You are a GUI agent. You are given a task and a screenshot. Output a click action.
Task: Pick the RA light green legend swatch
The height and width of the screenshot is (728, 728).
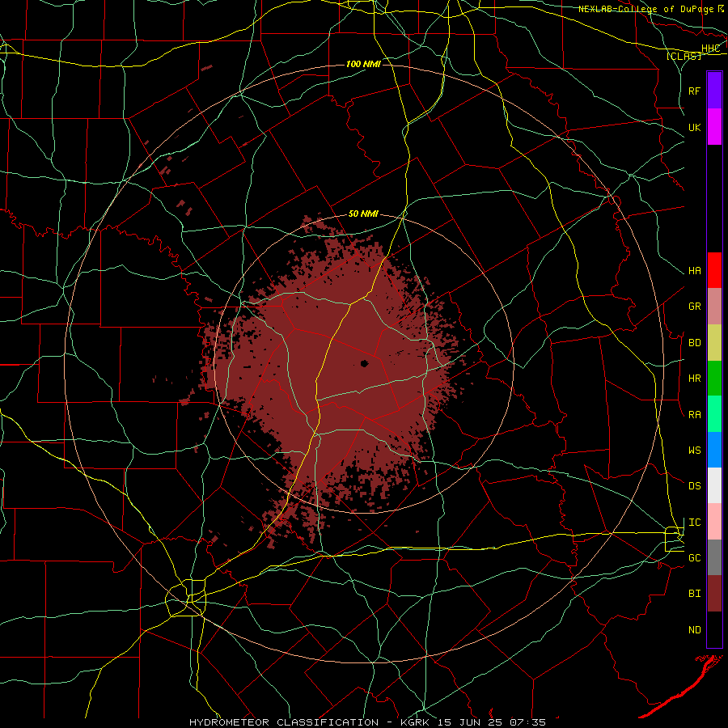point(714,414)
